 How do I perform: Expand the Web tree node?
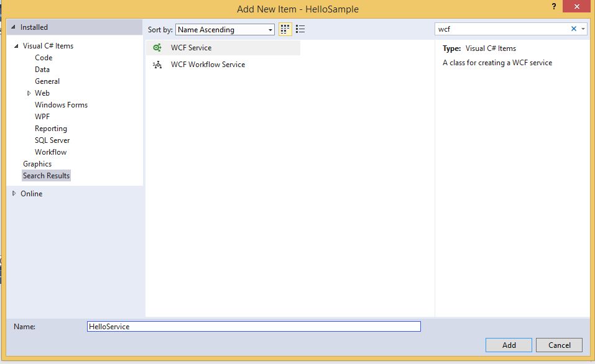[x=29, y=93]
